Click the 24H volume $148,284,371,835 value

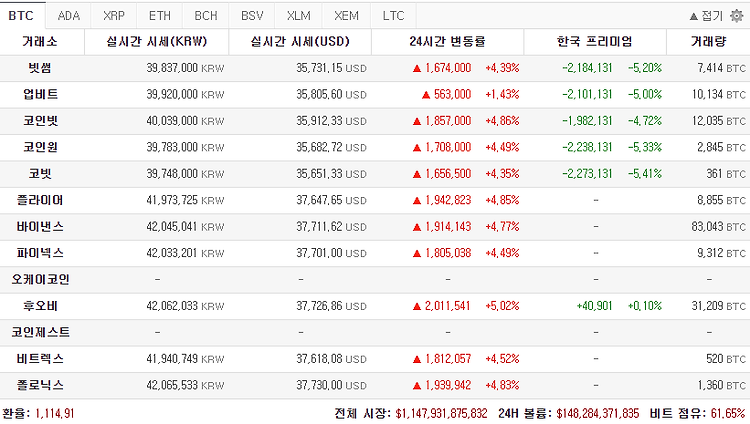598,413
